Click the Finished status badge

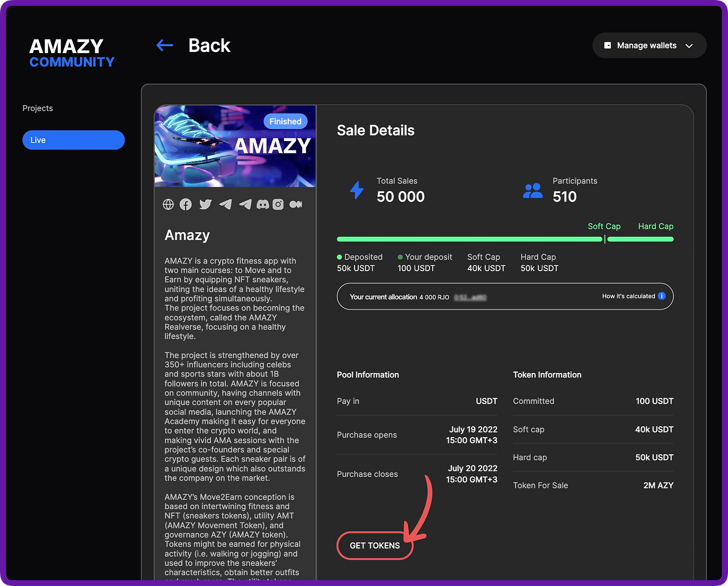click(285, 121)
